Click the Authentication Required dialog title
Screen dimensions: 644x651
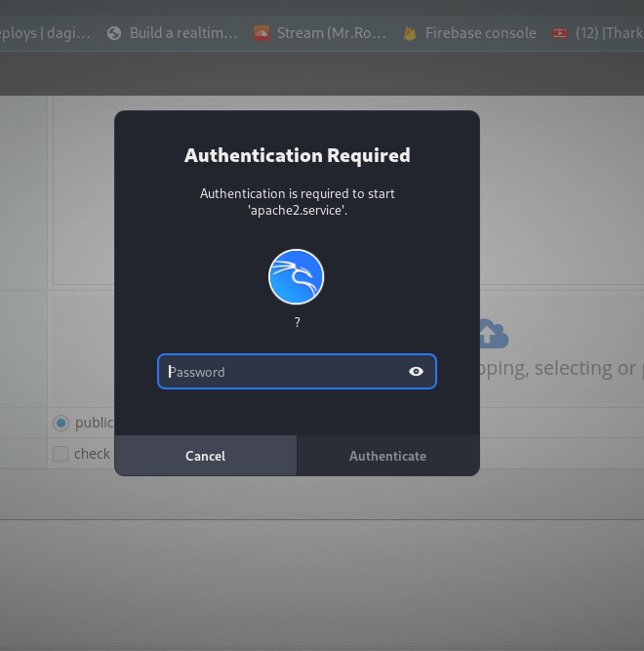click(297, 155)
